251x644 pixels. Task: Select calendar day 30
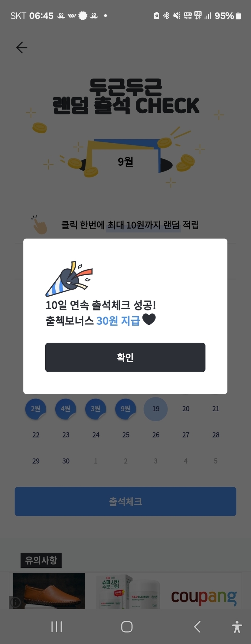point(66,461)
